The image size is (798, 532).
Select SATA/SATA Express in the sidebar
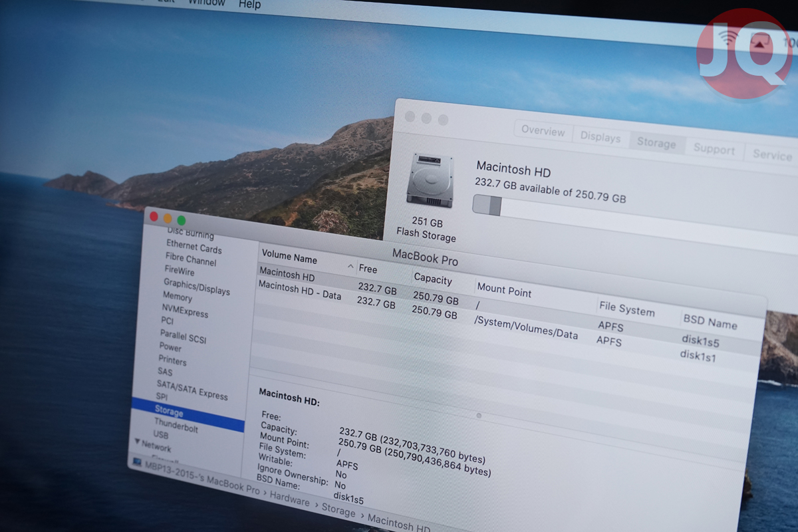[192, 390]
